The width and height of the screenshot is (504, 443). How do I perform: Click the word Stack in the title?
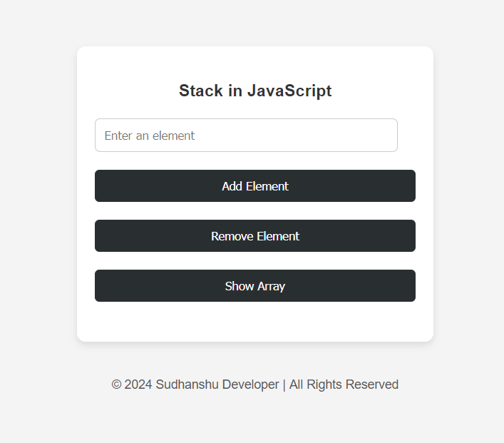pos(200,91)
